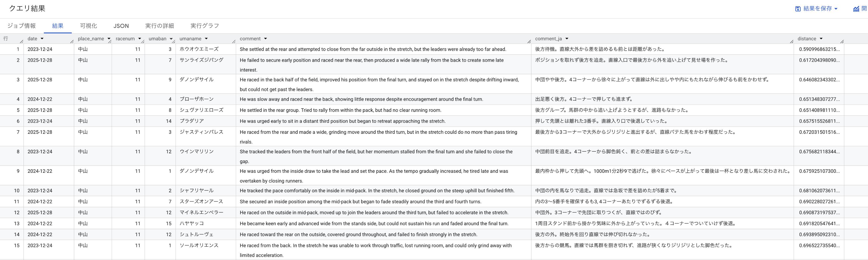Click umaban value 14 in プラダリア row
The width and height of the screenshot is (868, 260).
(x=168, y=121)
